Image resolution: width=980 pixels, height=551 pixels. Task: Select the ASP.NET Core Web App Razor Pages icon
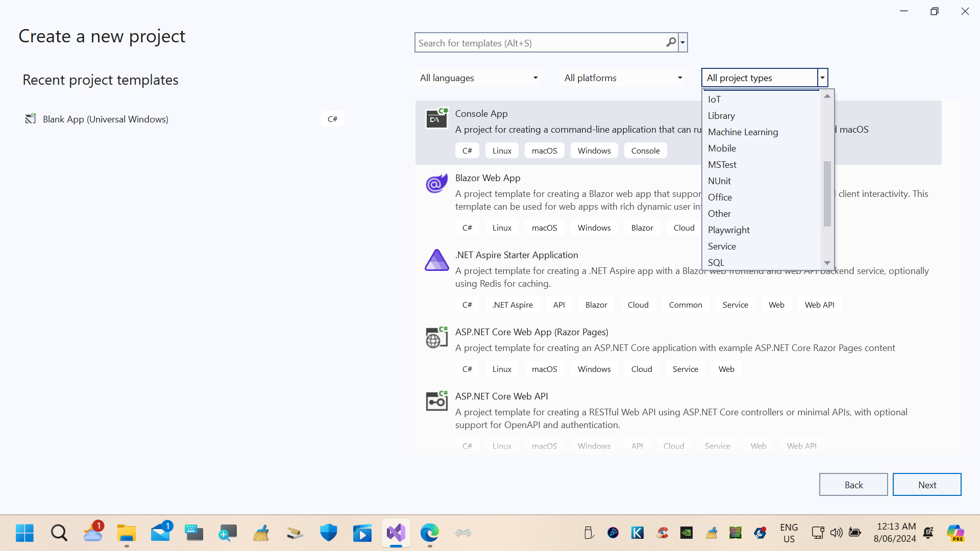coord(437,337)
